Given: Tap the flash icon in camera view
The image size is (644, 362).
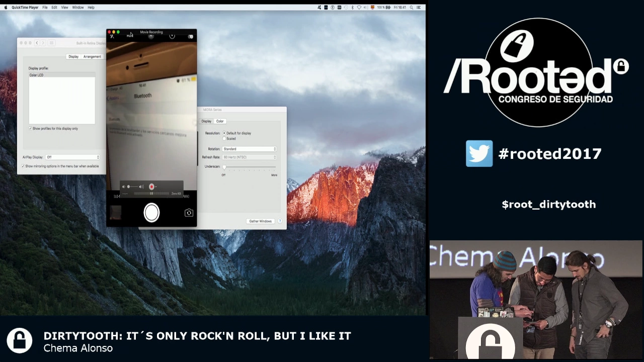Looking at the screenshot, I should 112,36.
